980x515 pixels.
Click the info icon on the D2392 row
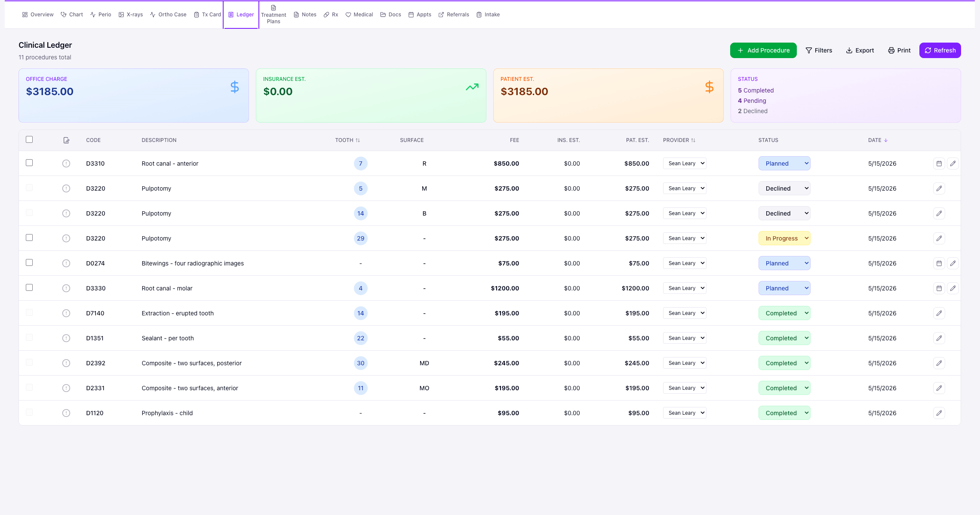(x=66, y=363)
